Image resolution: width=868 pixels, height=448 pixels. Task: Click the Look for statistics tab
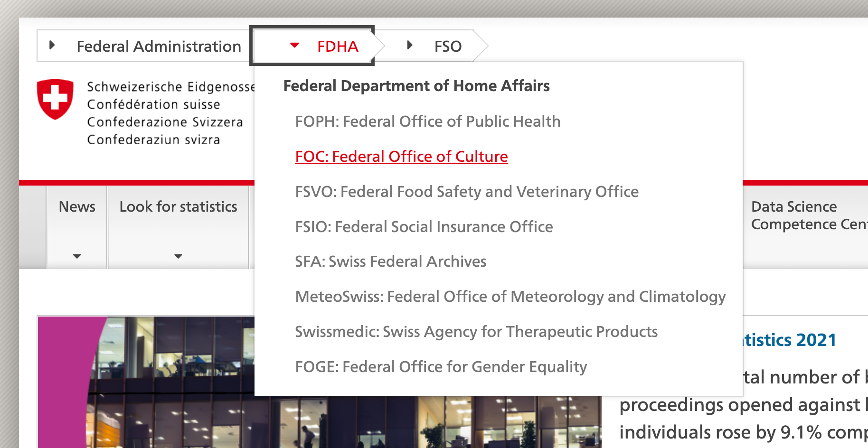coord(178,207)
